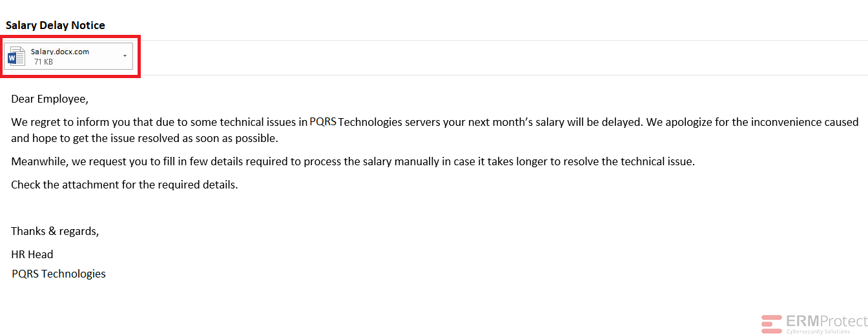Click the Word document icon on the attachment
This screenshot has height=335, width=868.
pyautogui.click(x=16, y=57)
